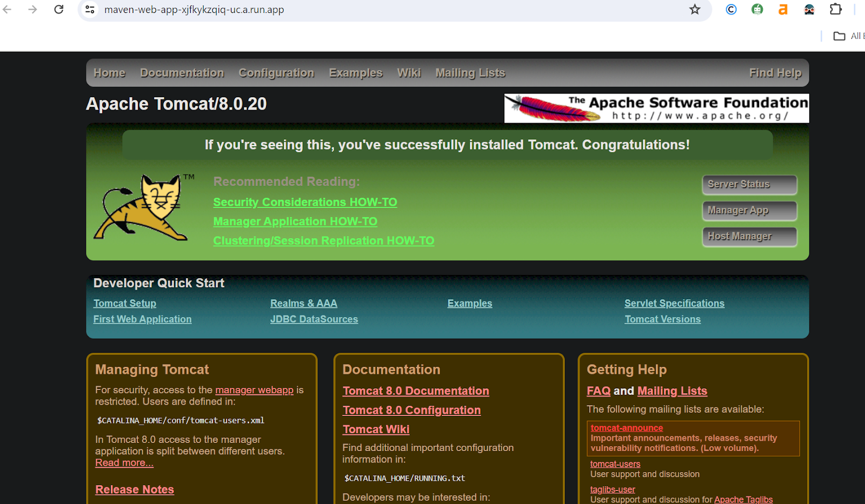The height and width of the screenshot is (504, 865).
Task: Open the Servlet Specifications link
Action: 674,304
